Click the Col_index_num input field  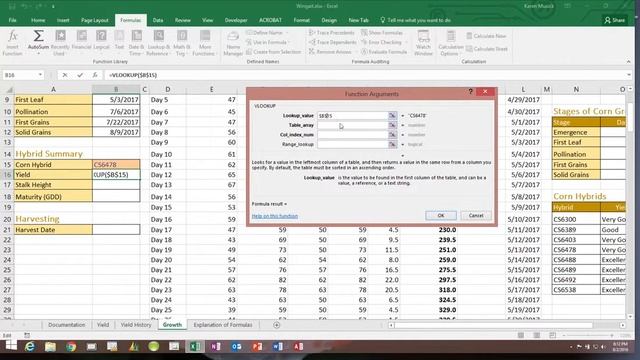click(353, 135)
